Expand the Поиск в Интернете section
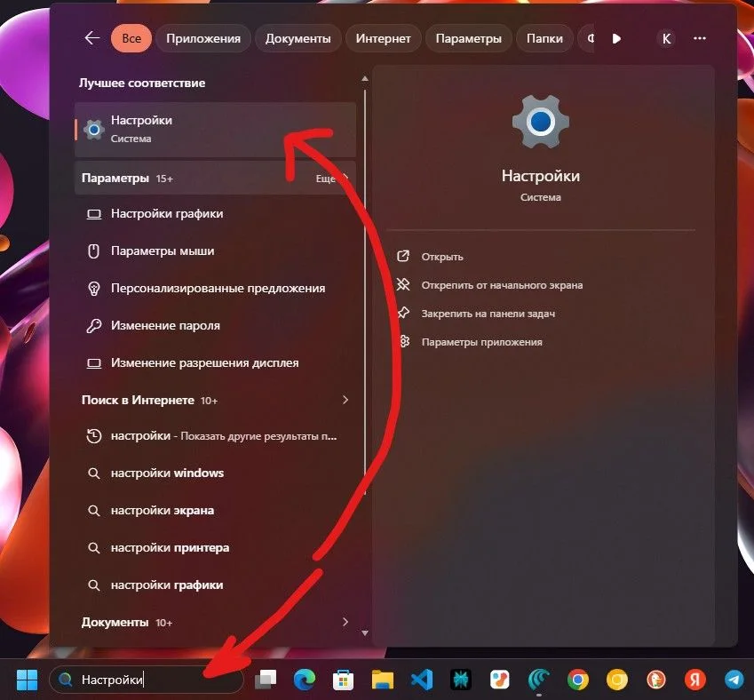The width and height of the screenshot is (754, 700). tap(345, 401)
